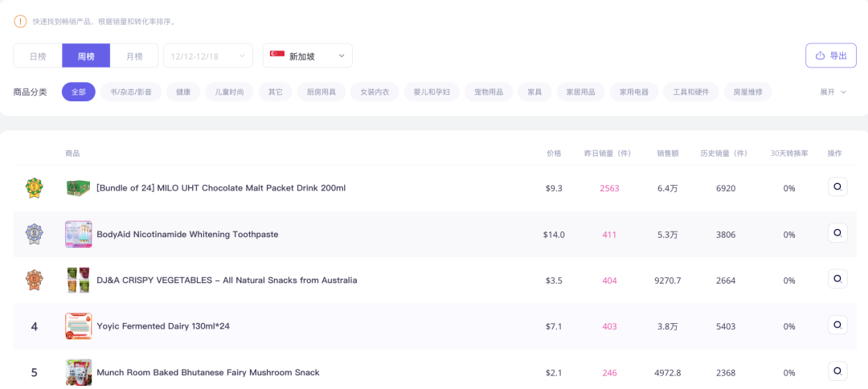Click the sales count 404
868x389 pixels.
coord(609,280)
